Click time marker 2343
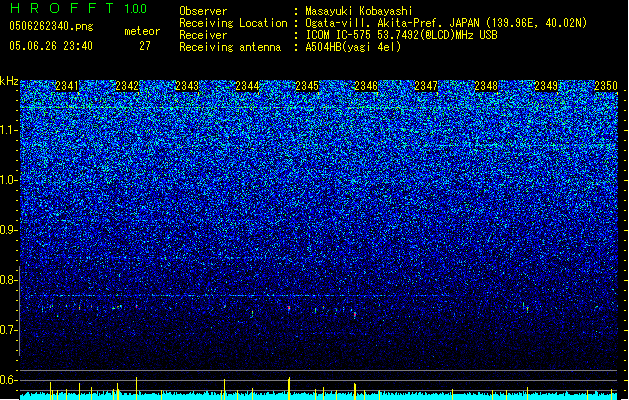 point(187,86)
